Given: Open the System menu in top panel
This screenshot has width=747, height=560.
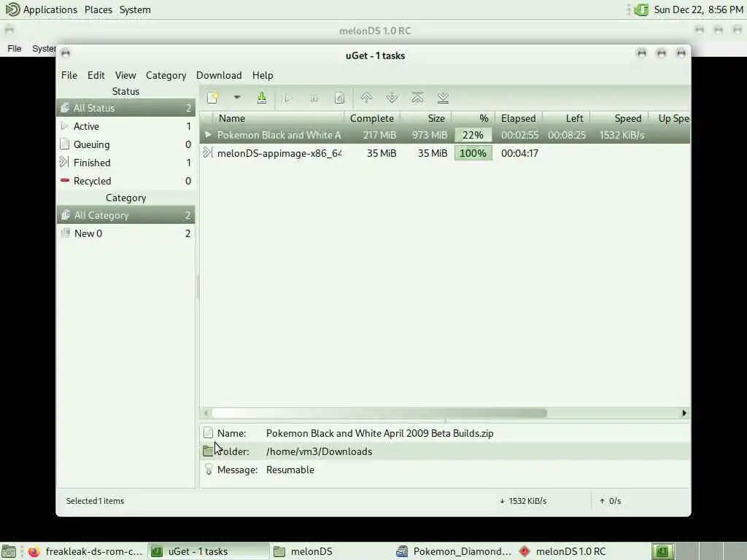Looking at the screenshot, I should [x=135, y=9].
